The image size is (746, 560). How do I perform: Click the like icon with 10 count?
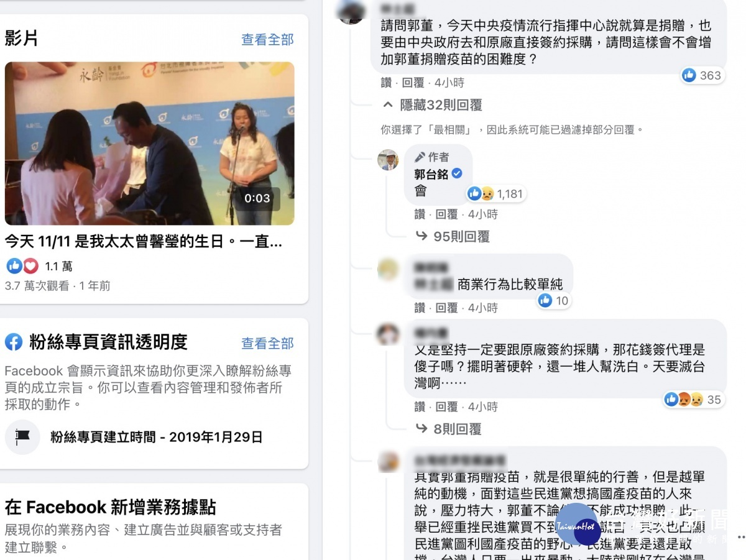click(x=546, y=301)
